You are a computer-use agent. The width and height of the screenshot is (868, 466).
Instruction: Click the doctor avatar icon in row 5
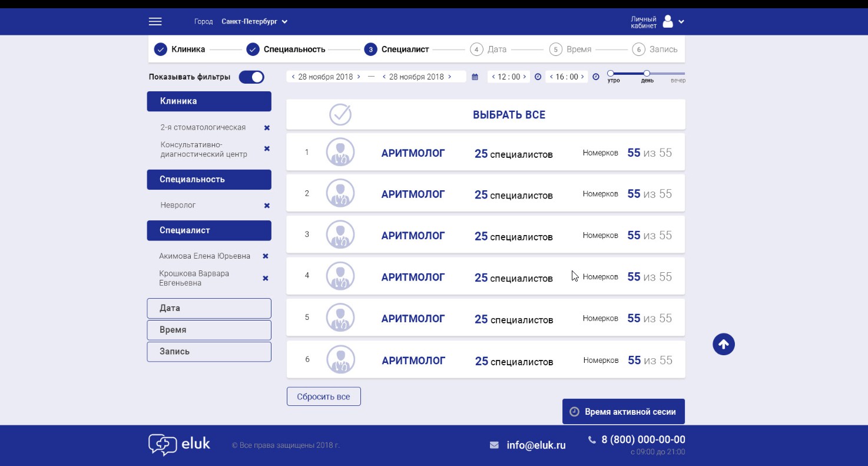340,318
